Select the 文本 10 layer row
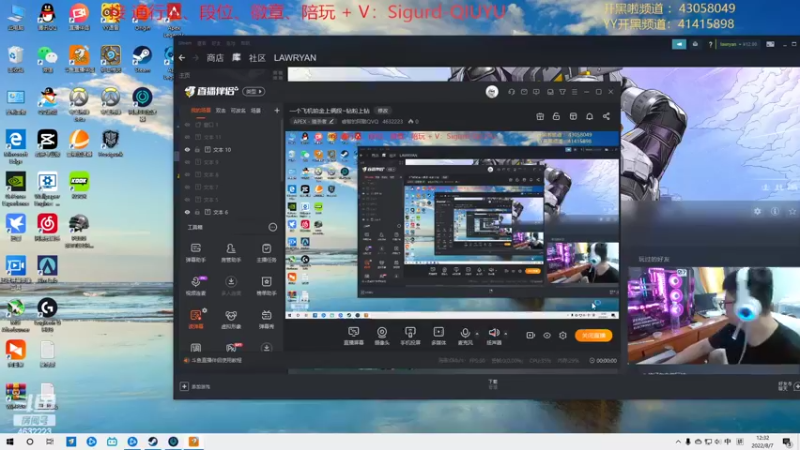The image size is (800, 450). point(230,150)
